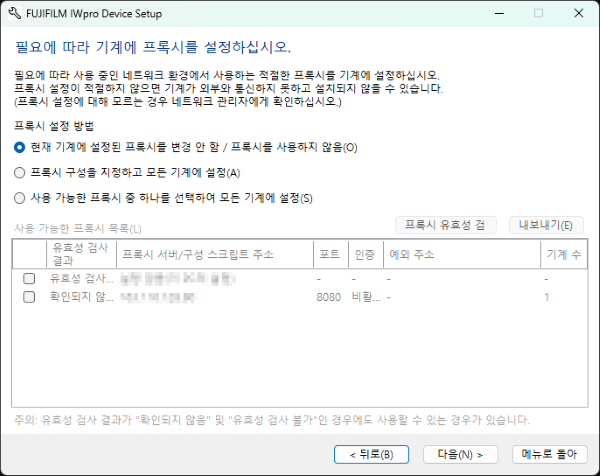Click the wrench app icon in title bar
Screen dimensions: 600x476
tap(15, 13)
